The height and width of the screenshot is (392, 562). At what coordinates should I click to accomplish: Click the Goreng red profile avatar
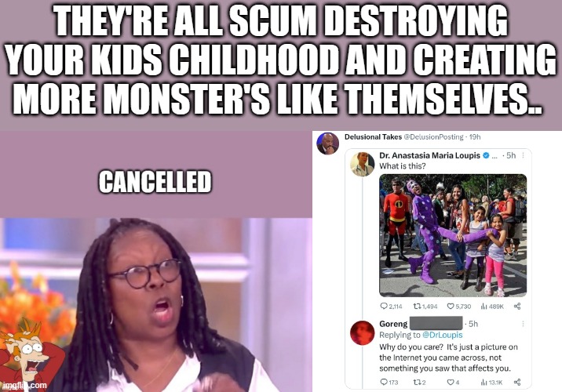pos(362,333)
